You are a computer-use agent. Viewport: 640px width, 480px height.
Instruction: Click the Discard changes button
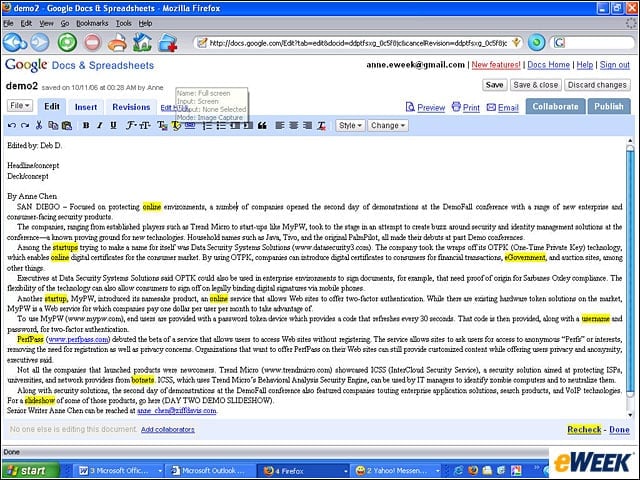(597, 85)
